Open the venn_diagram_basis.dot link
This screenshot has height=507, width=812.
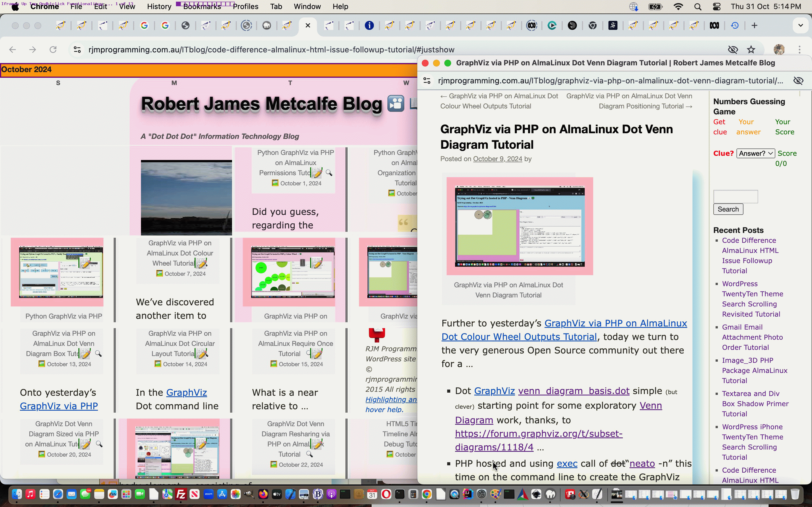tap(573, 391)
